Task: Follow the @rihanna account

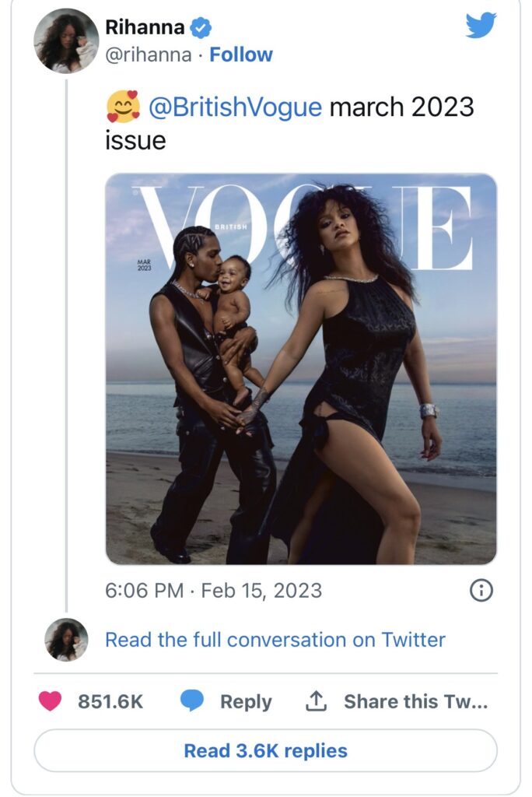Action: pyautogui.click(x=241, y=55)
